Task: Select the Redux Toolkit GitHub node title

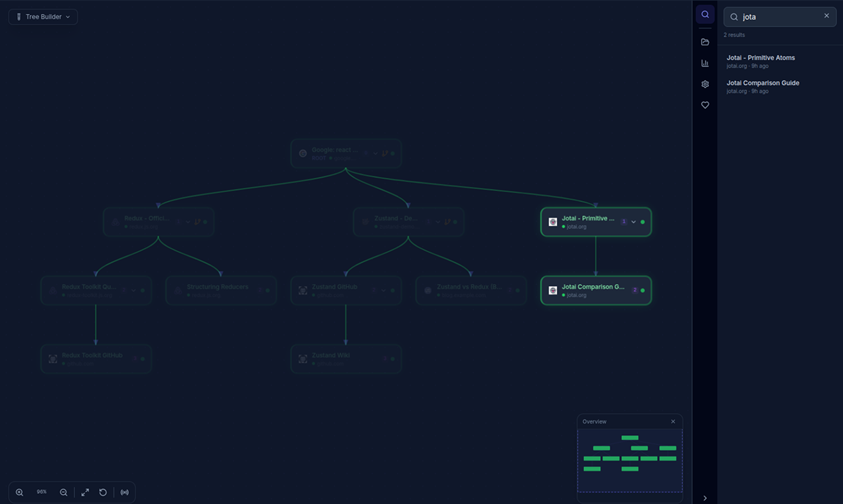Action: click(x=92, y=355)
